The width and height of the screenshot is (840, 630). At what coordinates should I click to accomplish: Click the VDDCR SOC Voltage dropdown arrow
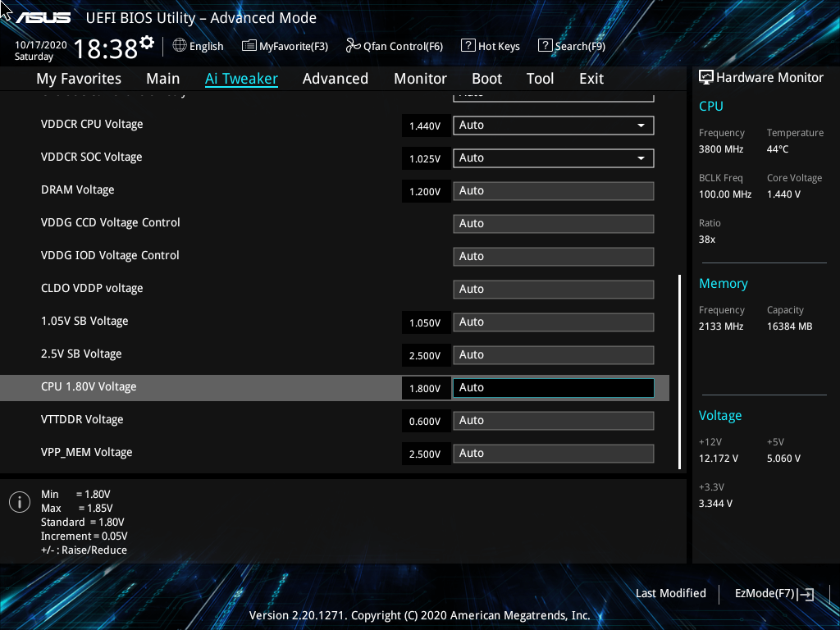point(641,158)
